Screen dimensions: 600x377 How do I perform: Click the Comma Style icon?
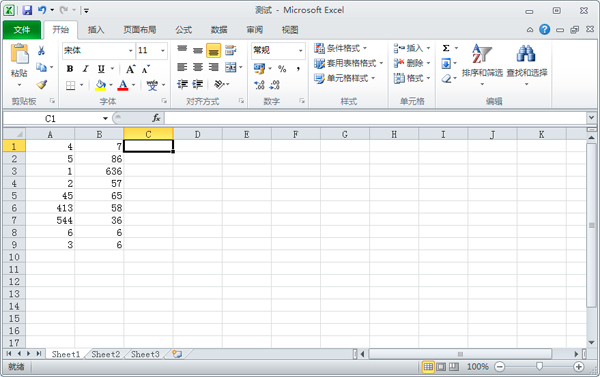[x=298, y=69]
